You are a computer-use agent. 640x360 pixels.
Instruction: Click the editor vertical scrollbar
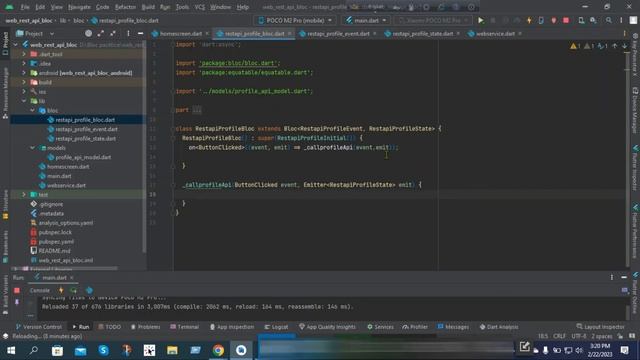[628, 155]
